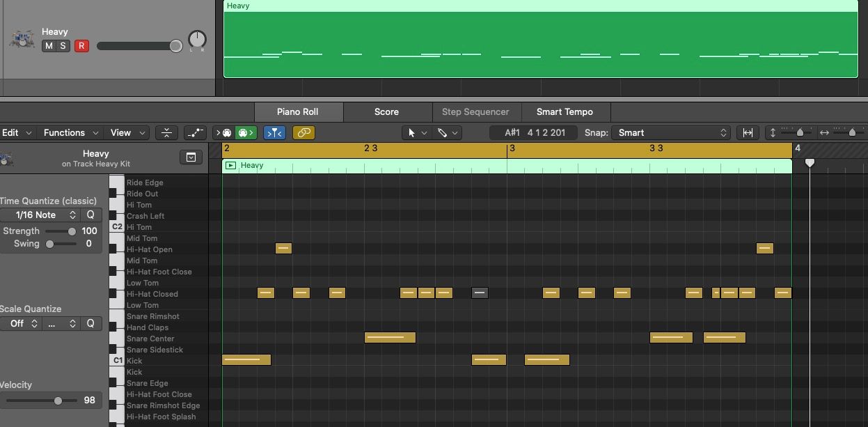Image resolution: width=868 pixels, height=427 pixels.
Task: Open the Functions menu
Action: point(65,132)
